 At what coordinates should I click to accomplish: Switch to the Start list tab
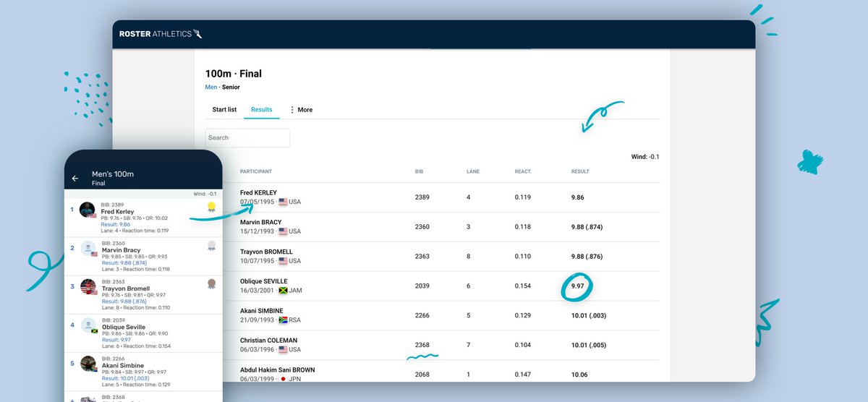pos(224,110)
